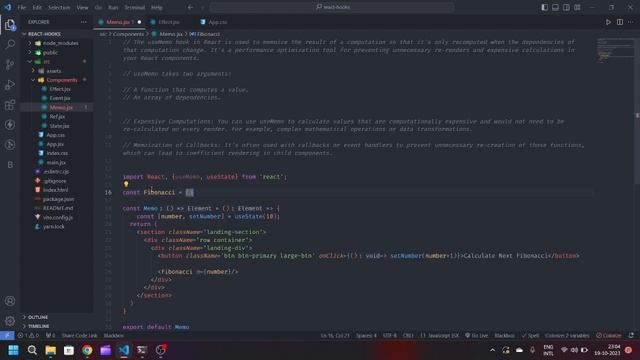Open the Terminal menu
The image size is (640, 360).
pyautogui.click(x=134, y=7)
